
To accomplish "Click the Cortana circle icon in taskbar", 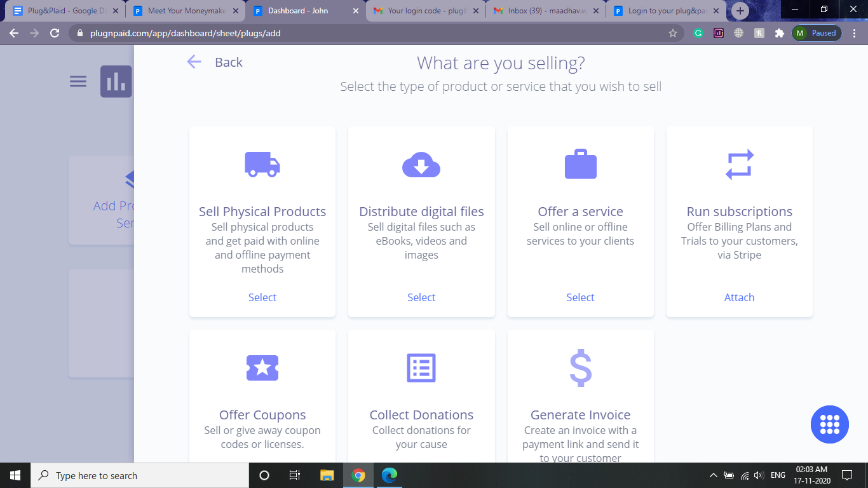I will tap(264, 475).
